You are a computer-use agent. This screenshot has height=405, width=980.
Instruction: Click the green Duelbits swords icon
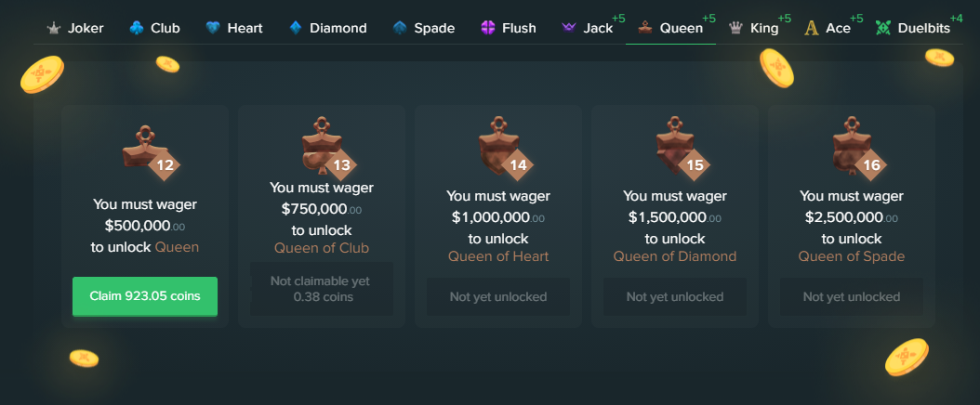pos(883,28)
